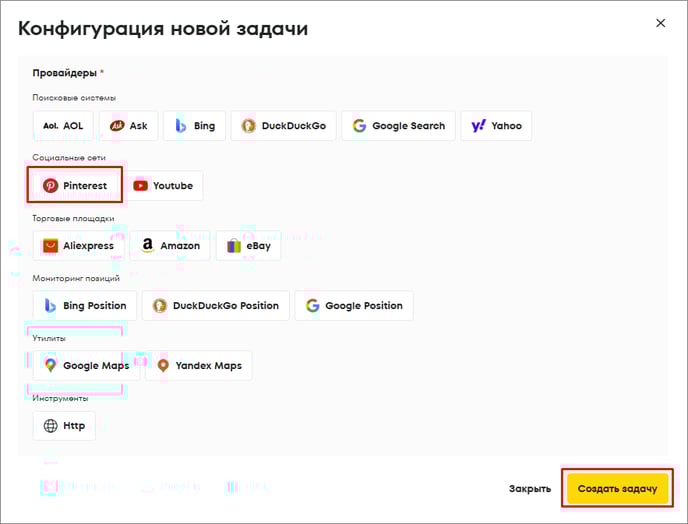The height and width of the screenshot is (524, 688).
Task: Select Bing Position monitoring
Action: (85, 305)
